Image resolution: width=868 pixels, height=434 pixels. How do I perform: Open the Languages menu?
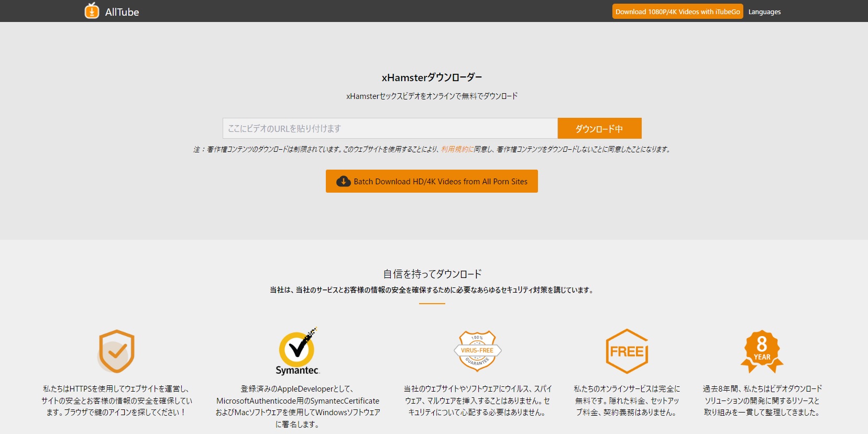[764, 12]
